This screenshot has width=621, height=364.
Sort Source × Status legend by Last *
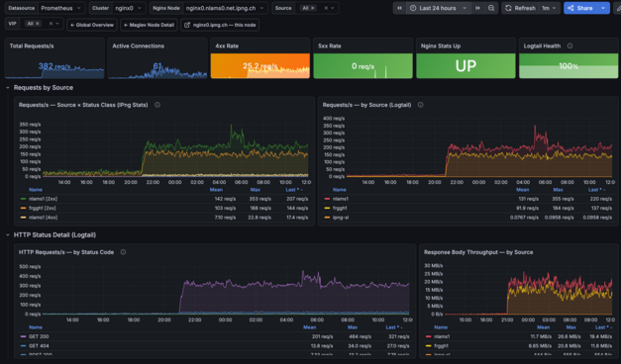click(x=294, y=190)
